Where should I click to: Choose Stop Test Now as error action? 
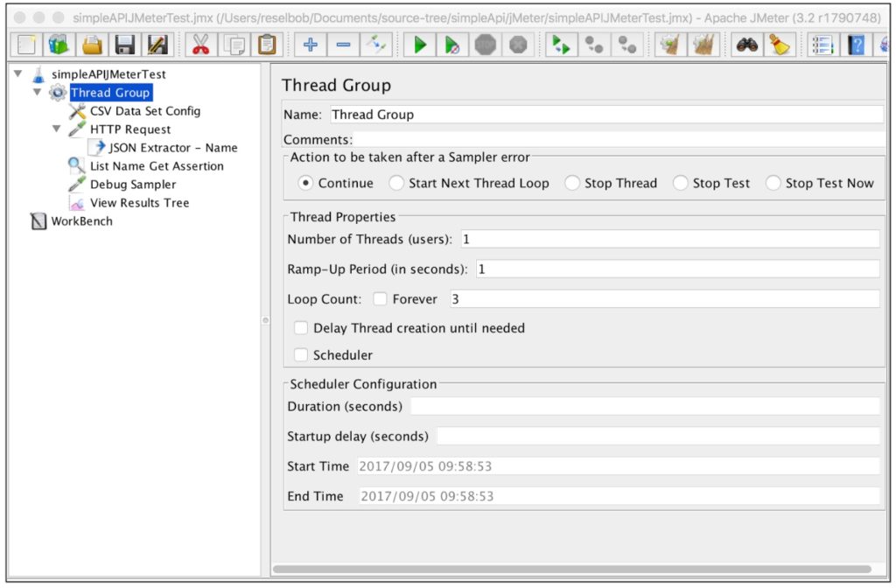[773, 183]
